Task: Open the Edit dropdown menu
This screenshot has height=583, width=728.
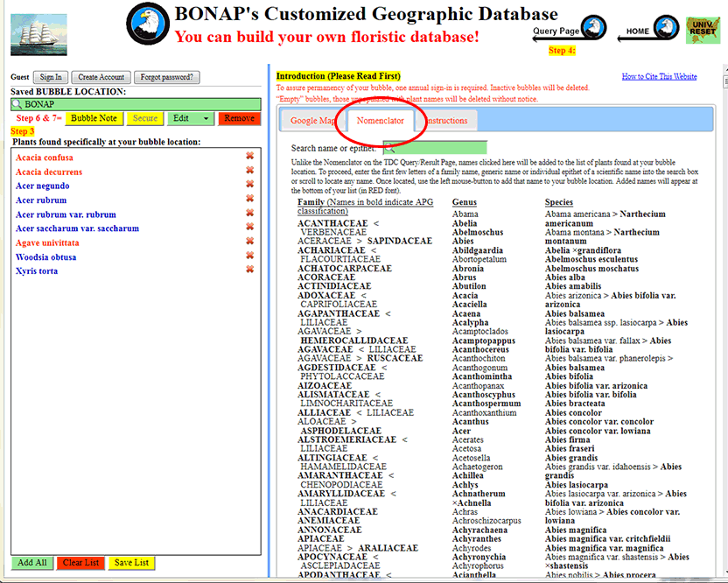Action: pyautogui.click(x=191, y=118)
